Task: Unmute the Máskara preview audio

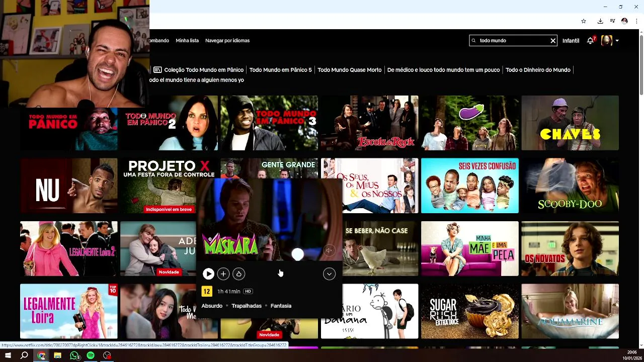Action: point(329,250)
